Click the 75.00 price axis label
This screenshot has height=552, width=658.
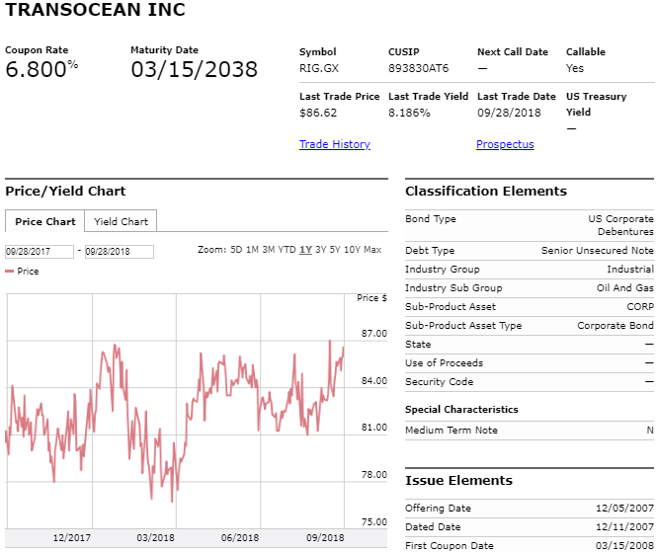374,522
